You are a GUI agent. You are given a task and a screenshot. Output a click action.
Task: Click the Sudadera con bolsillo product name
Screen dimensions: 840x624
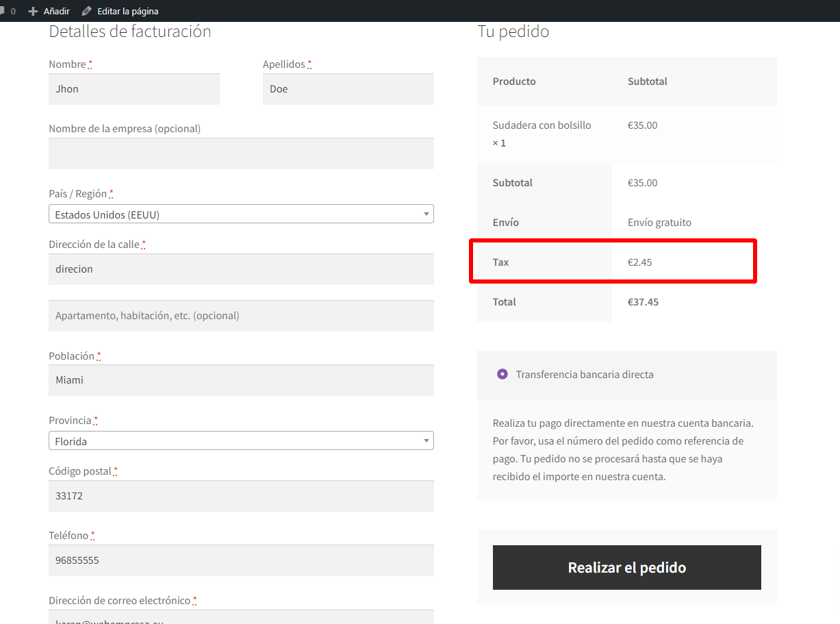coord(542,125)
